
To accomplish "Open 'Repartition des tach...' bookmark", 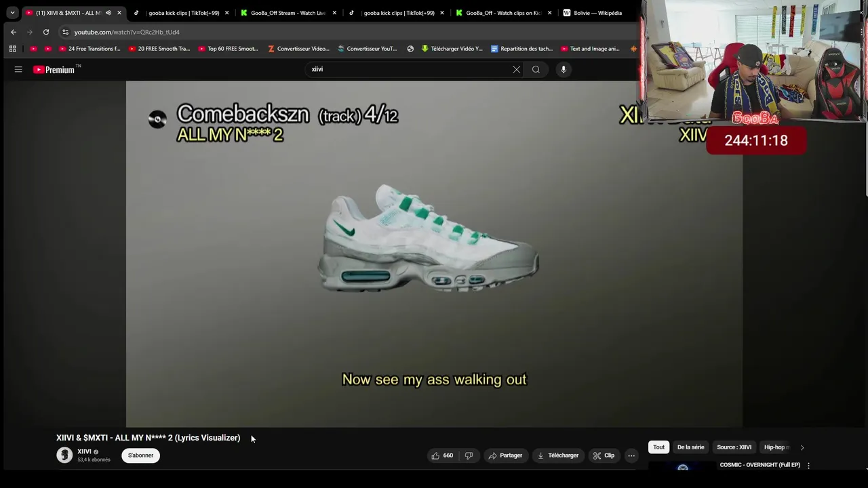I will 521,49.
